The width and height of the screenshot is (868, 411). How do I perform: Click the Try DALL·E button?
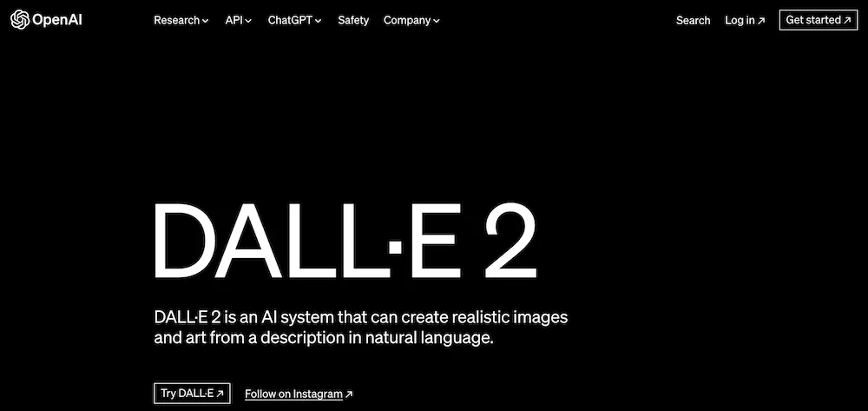[192, 394]
